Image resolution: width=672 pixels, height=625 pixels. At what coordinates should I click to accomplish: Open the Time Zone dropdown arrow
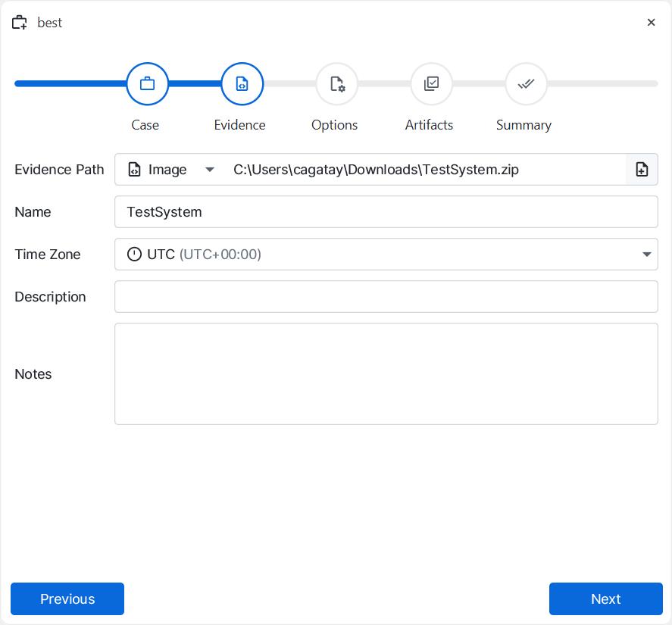coord(646,255)
